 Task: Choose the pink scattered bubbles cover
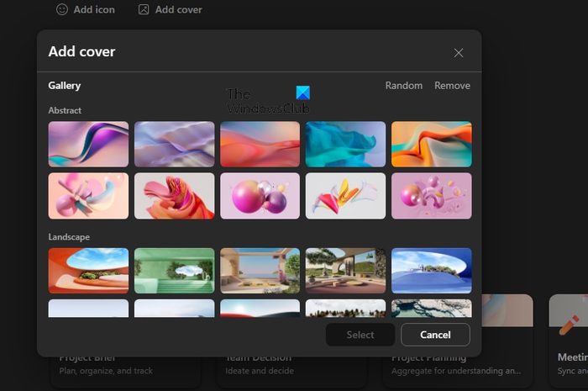pyautogui.click(x=431, y=196)
